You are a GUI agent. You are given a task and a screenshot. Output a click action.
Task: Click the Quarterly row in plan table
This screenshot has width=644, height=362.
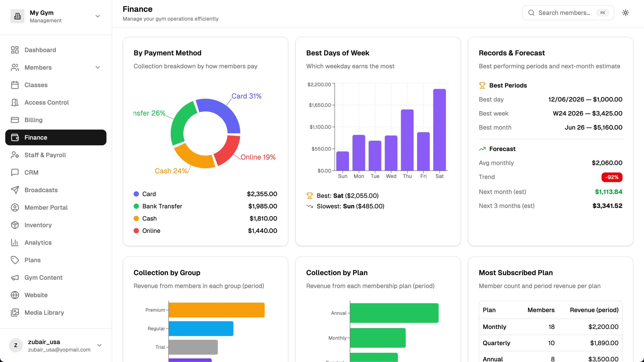[x=550, y=343]
